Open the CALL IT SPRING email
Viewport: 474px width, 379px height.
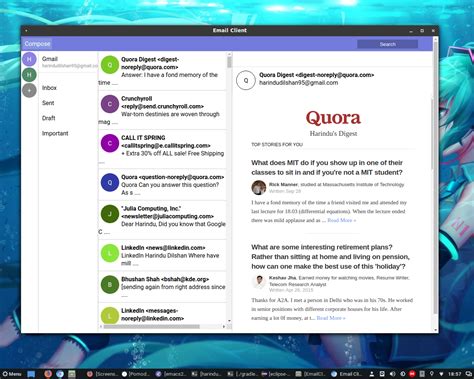click(162, 149)
